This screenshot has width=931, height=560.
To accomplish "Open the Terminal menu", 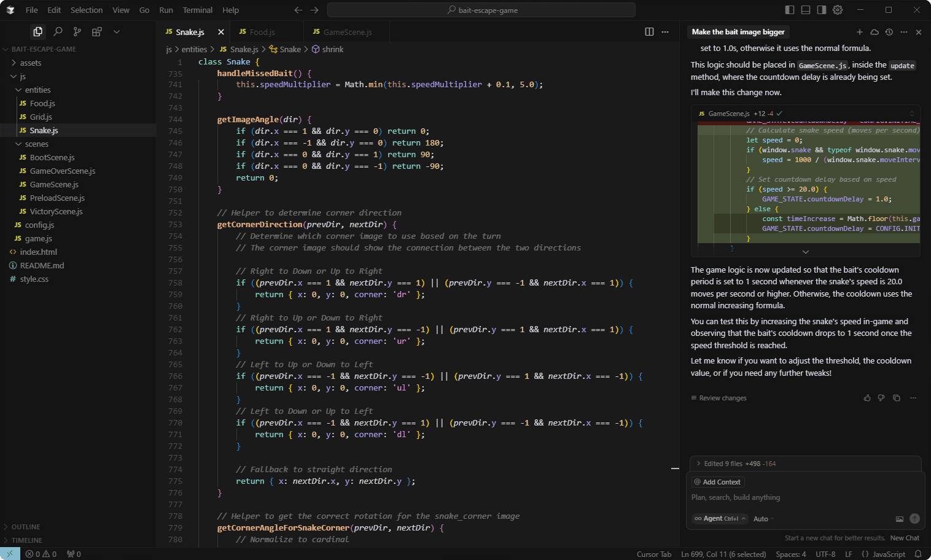I will click(x=197, y=10).
